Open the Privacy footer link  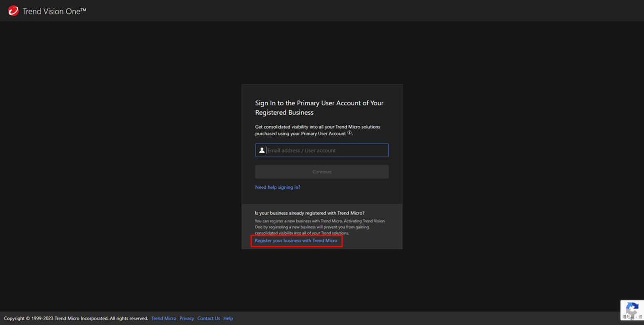[x=186, y=318]
